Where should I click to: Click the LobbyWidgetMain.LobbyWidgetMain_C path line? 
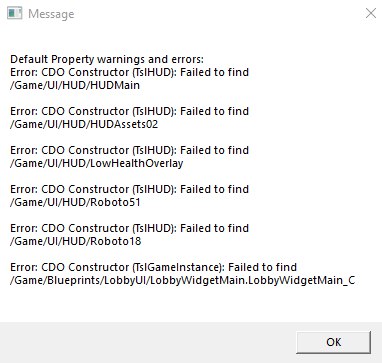182,280
